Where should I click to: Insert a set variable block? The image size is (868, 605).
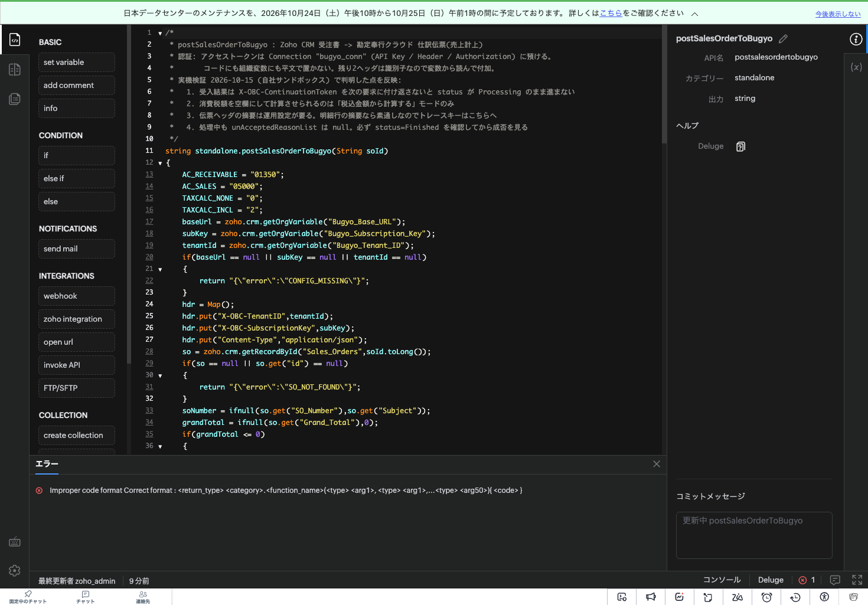(77, 62)
